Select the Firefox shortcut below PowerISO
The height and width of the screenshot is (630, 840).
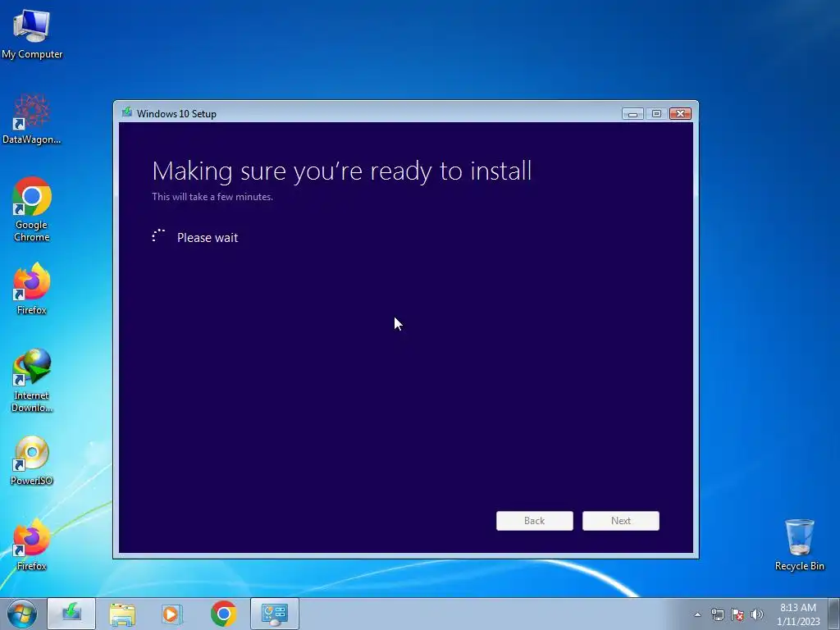(x=32, y=545)
